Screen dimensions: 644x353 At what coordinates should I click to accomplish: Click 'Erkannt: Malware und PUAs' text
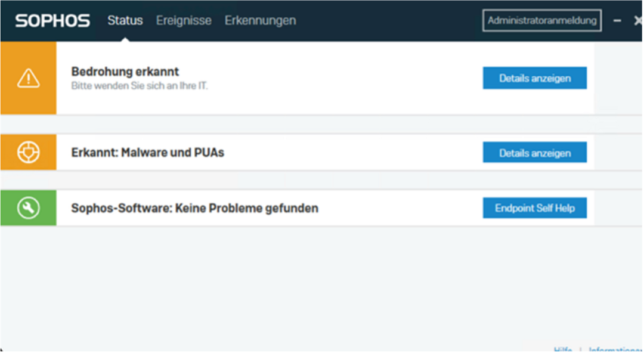coord(147,153)
